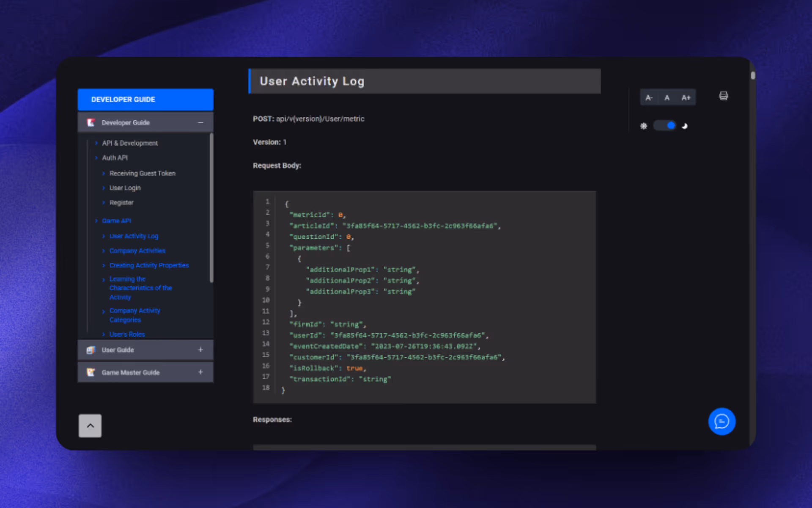Open the chat support bubble

721,421
